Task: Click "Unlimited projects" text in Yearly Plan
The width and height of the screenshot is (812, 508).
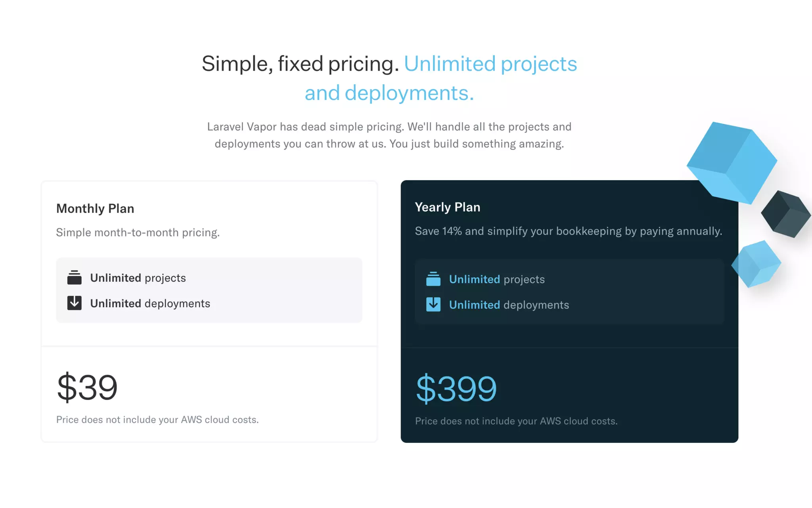Action: point(497,279)
